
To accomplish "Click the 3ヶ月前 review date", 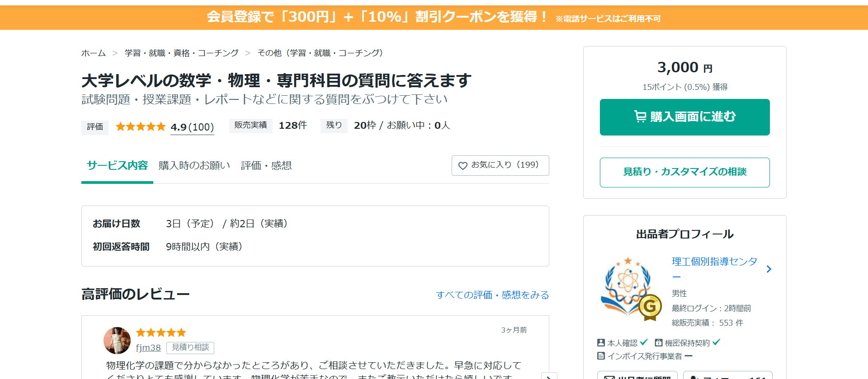I will (514, 330).
